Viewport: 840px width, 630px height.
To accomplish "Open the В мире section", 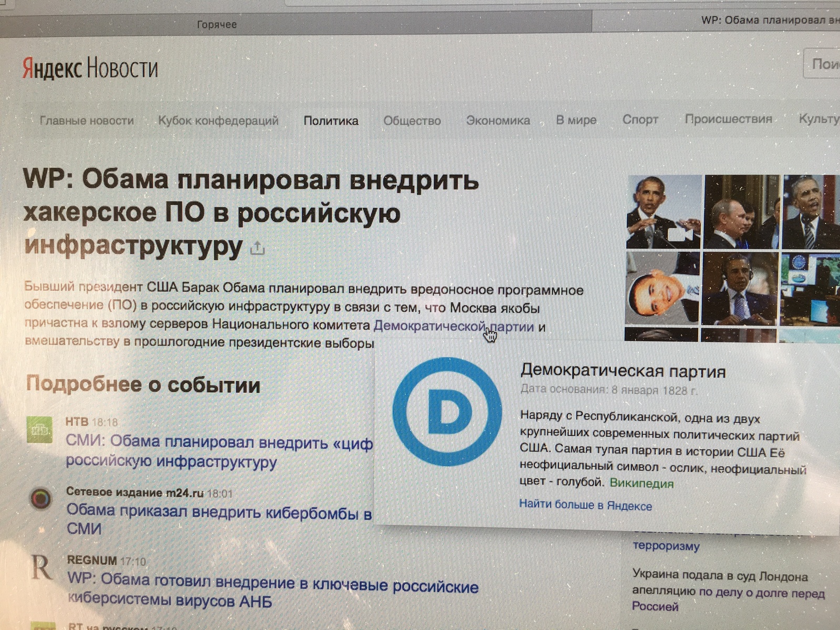I will tap(576, 120).
